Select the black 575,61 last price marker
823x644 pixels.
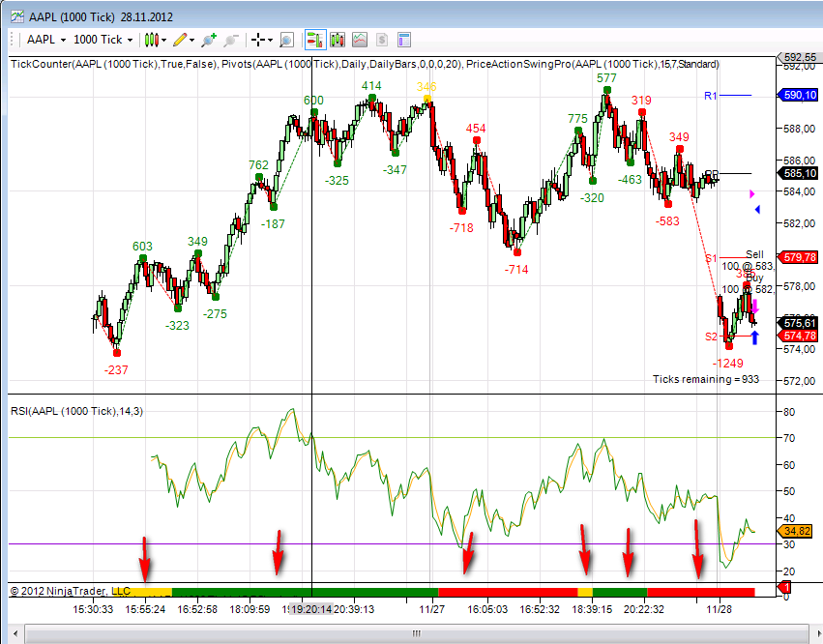tap(797, 323)
